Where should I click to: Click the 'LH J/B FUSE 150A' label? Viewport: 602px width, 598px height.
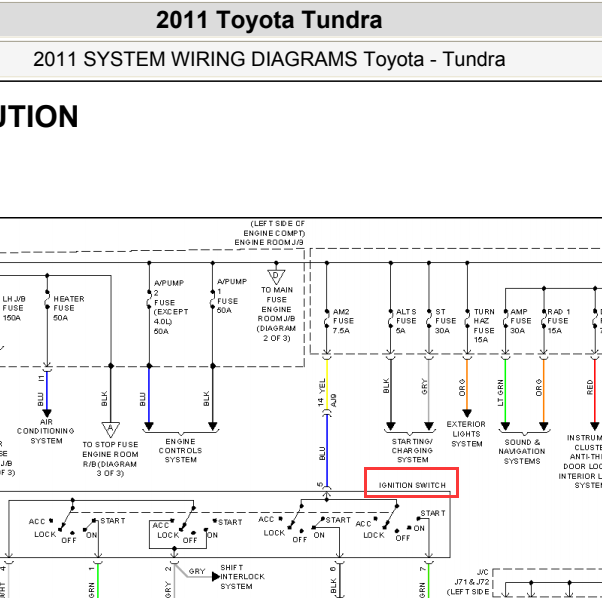[x=13, y=308]
